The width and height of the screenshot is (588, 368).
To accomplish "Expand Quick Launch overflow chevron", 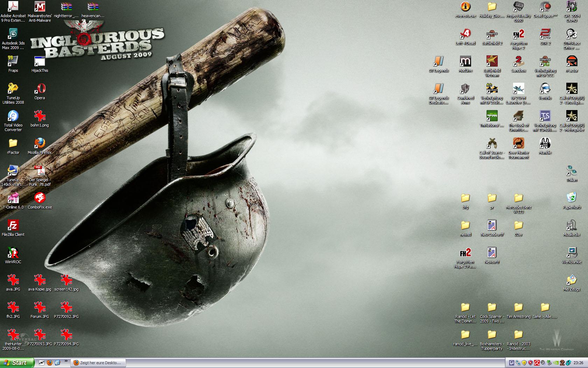I will 66,361.
